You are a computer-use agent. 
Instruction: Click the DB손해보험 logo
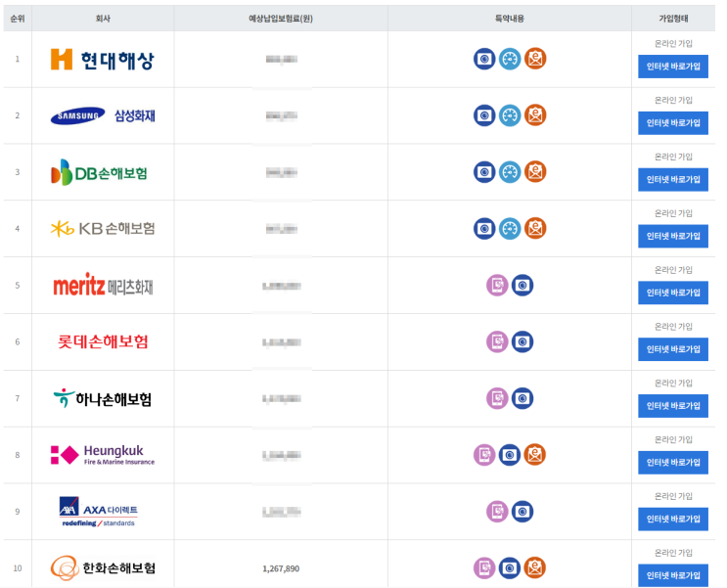99,172
